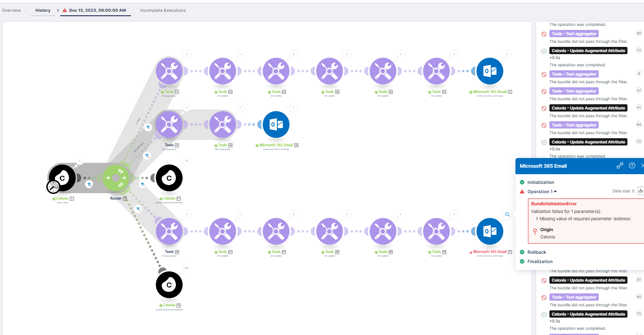Expand the Microsoft 365 Email popup to fullscreen
644x335 pixels.
[620, 166]
